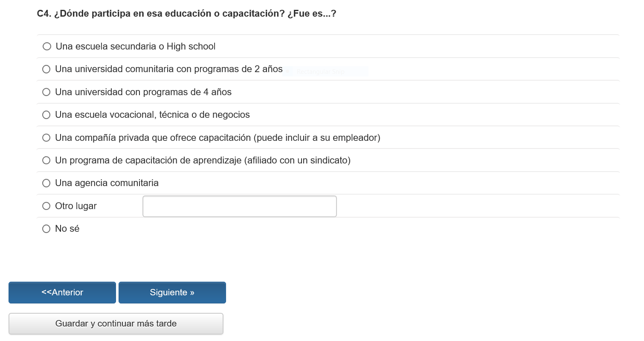Select 'Una escuela secundaria o High school' radio button

(47, 46)
